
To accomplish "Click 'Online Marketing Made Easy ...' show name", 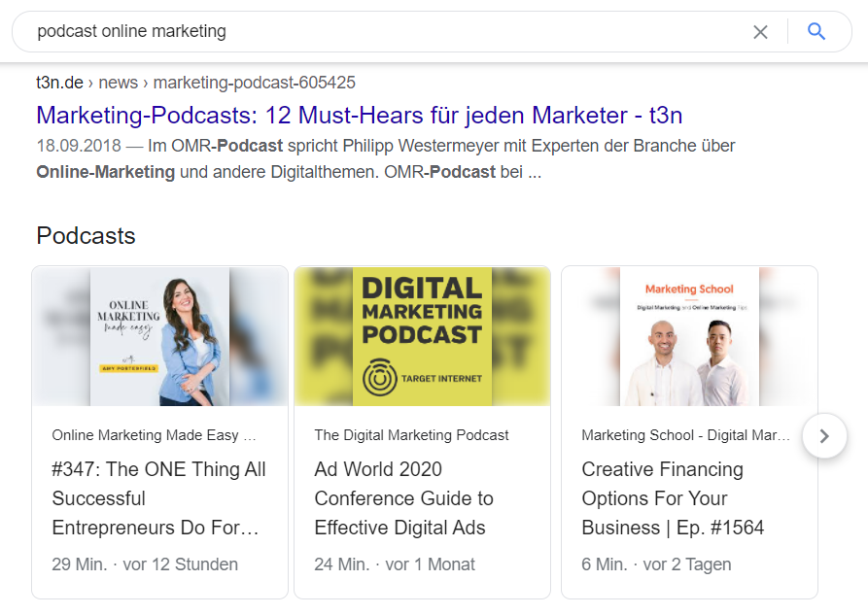I will pyautogui.click(x=154, y=435).
